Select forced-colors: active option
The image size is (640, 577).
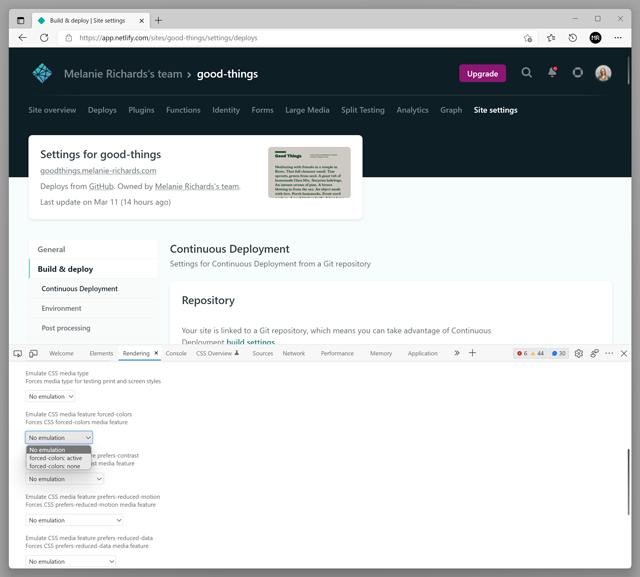pos(58,458)
